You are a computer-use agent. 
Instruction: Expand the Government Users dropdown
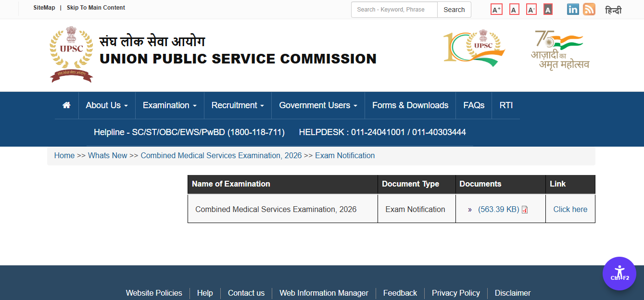(x=317, y=105)
